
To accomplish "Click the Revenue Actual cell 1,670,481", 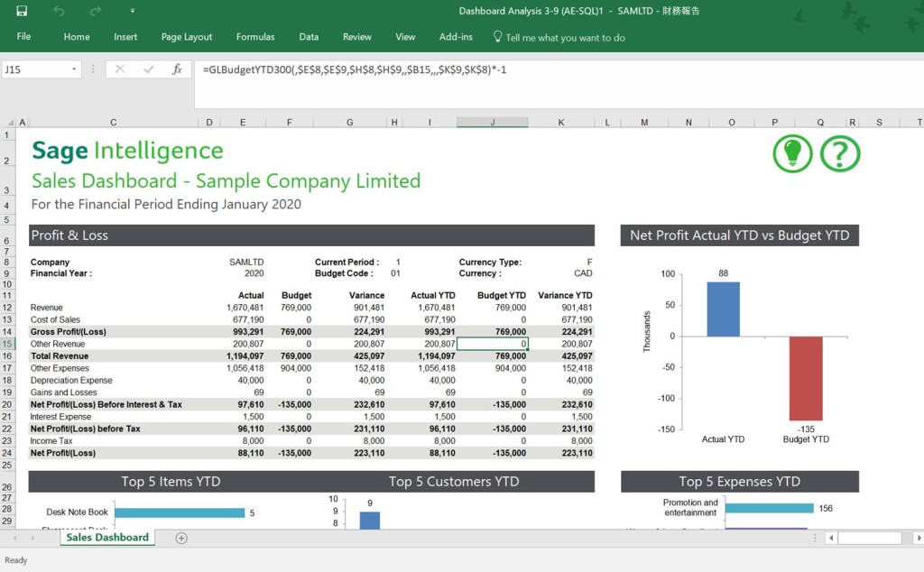I will tap(245, 308).
